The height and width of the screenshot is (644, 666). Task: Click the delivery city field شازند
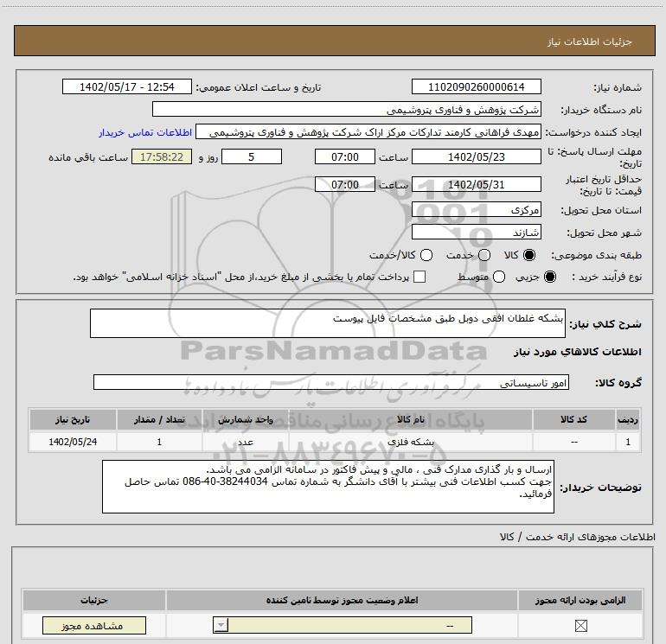point(476,233)
